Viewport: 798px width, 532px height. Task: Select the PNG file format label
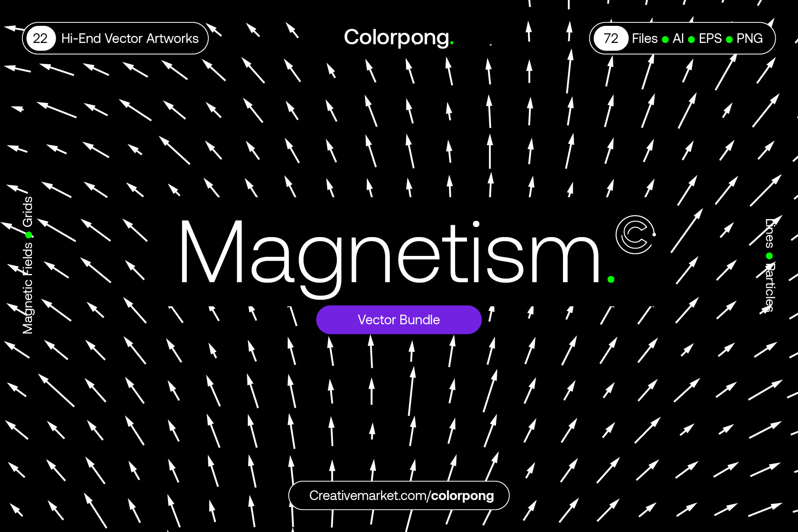coord(749,39)
